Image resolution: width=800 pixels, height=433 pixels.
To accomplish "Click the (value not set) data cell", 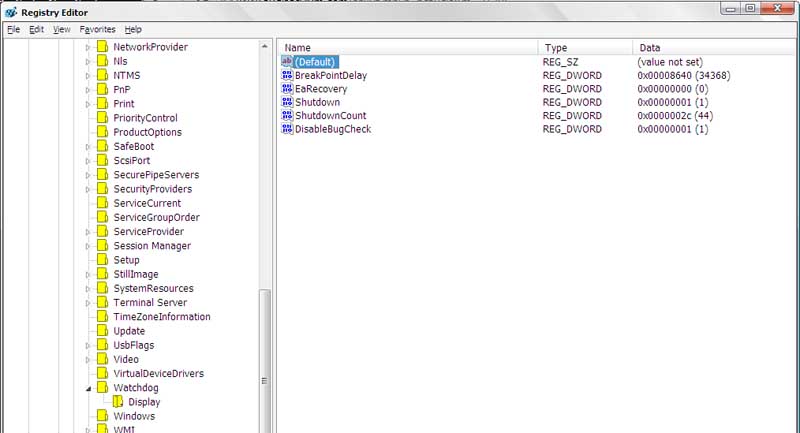I will coord(670,62).
